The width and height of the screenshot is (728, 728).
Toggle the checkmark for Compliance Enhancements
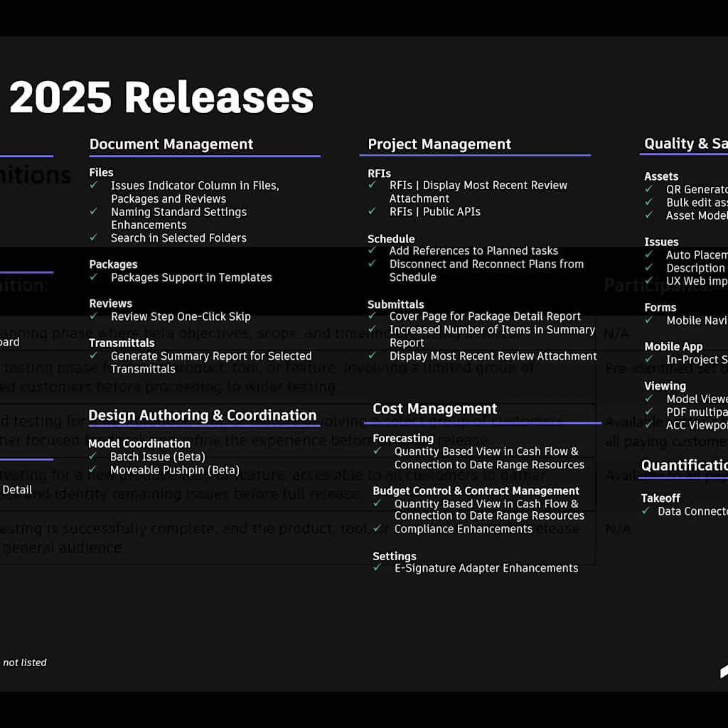point(377,529)
